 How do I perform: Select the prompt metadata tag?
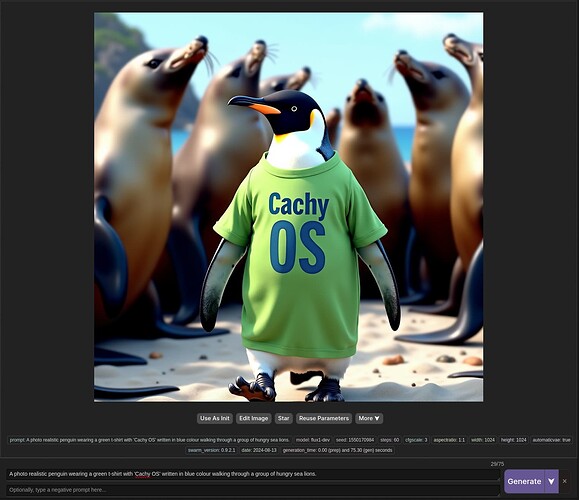150,440
